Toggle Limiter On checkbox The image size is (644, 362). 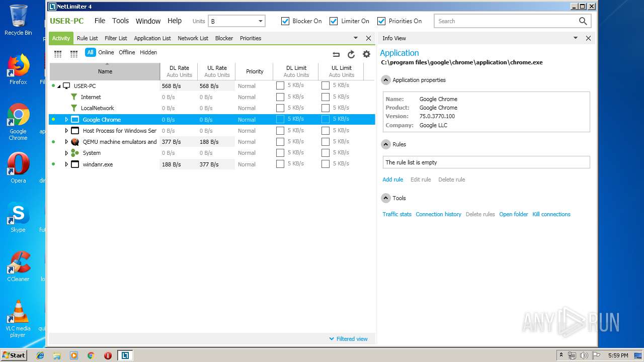(x=334, y=21)
